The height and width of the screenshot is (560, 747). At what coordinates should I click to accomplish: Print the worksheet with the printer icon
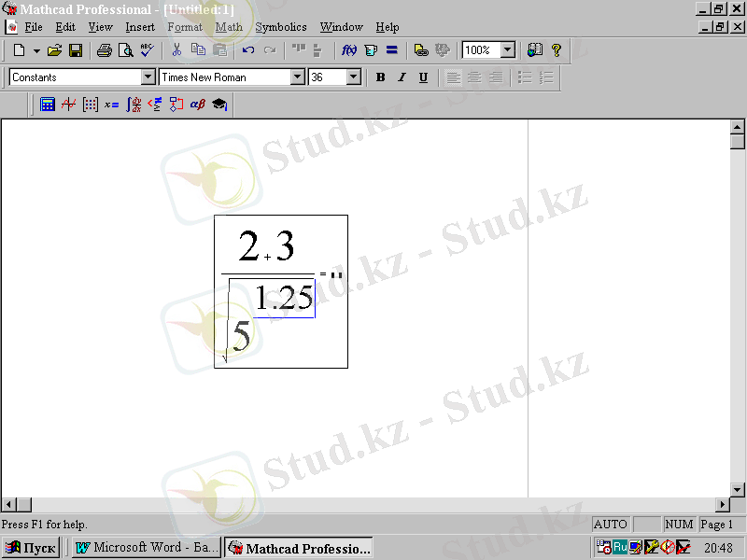point(105,50)
